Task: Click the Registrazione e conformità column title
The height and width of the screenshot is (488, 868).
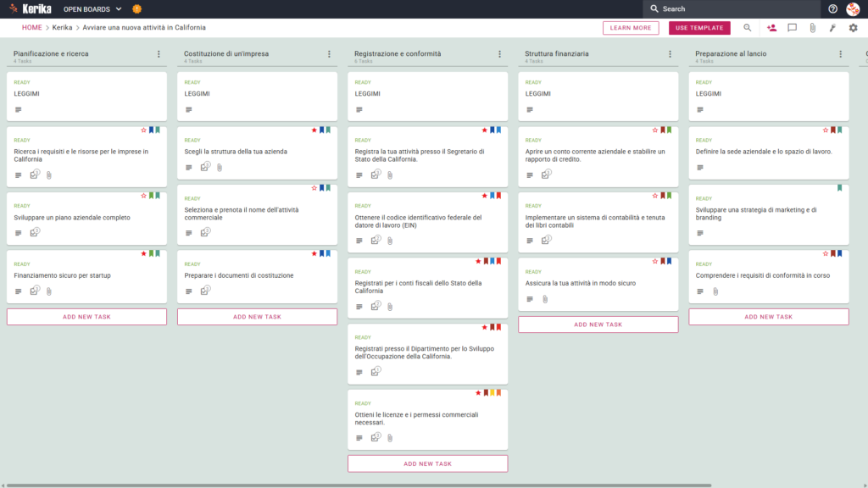Action: (398, 53)
